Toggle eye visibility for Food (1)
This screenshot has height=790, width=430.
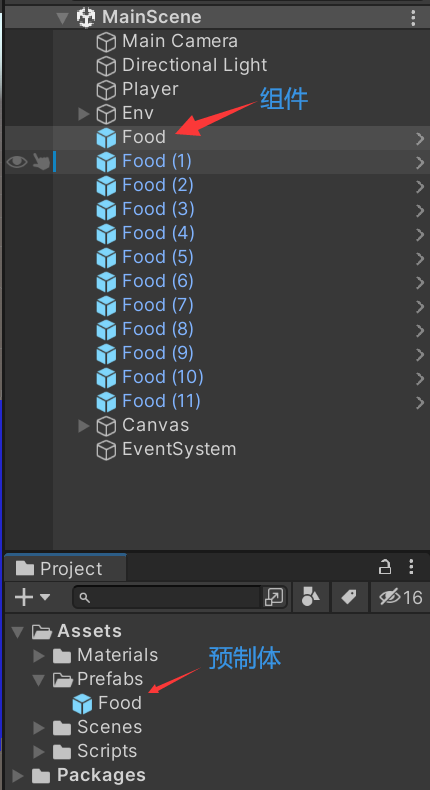tap(17, 162)
